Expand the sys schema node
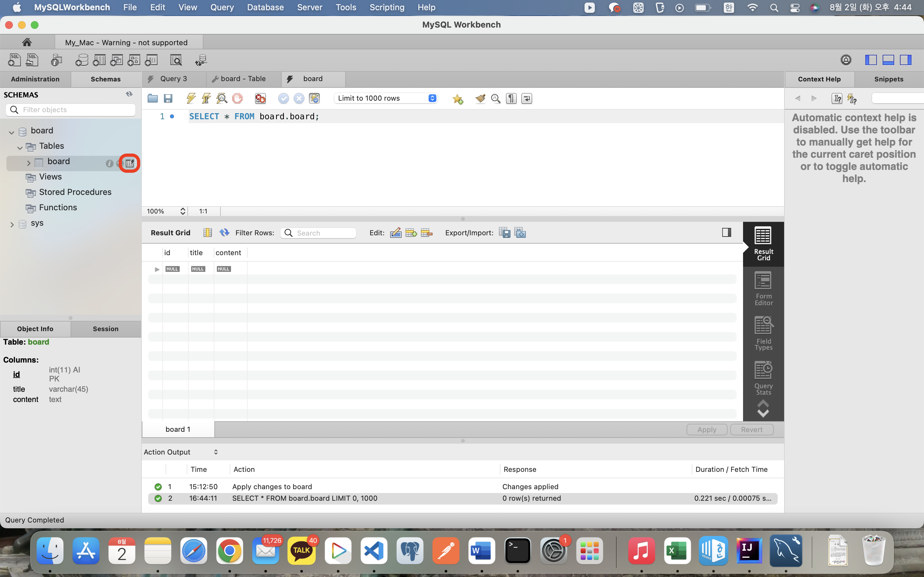Viewport: 924px width, 577px height. (12, 224)
